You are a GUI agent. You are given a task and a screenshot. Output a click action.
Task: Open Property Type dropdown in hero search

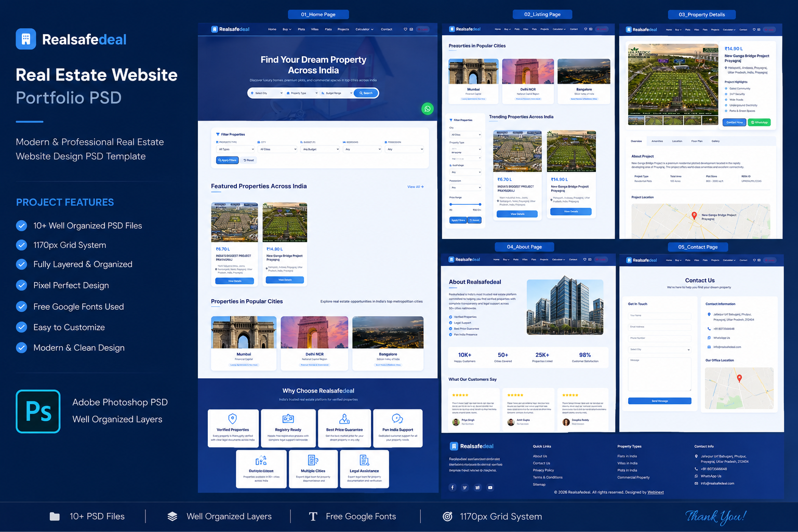302,93
